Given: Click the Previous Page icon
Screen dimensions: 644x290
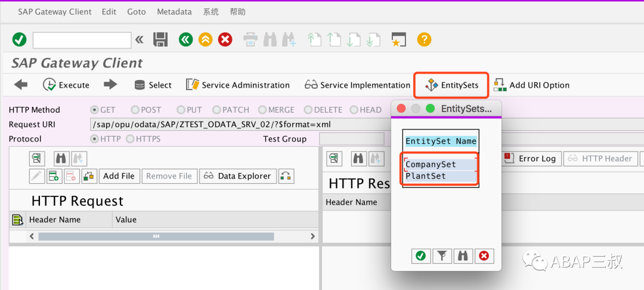Looking at the screenshot, I should [334, 40].
